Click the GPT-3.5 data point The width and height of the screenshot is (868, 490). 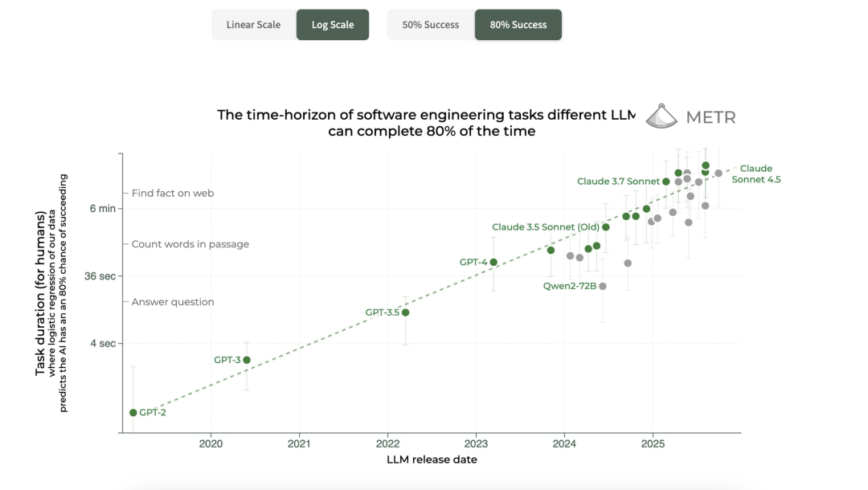point(406,312)
